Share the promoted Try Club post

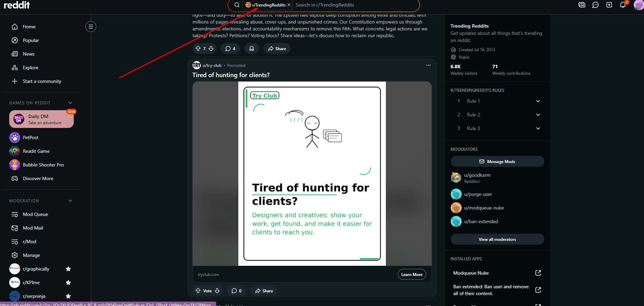pos(264,291)
